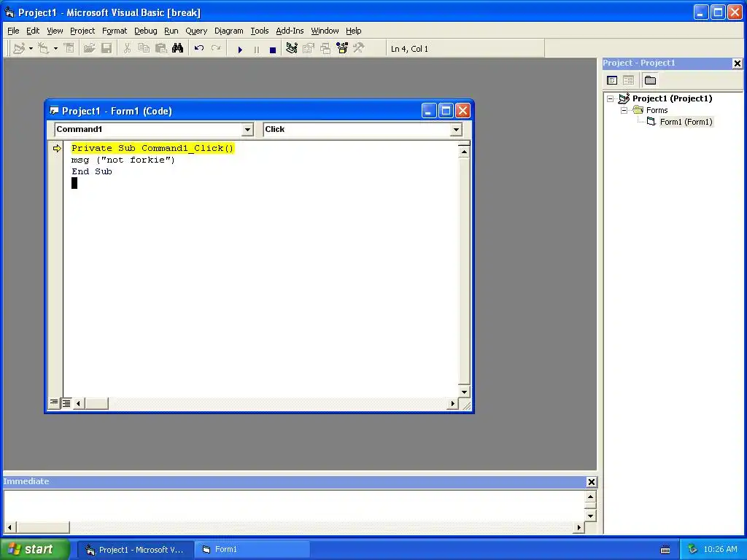Close the Immediate window panel

pyautogui.click(x=591, y=482)
